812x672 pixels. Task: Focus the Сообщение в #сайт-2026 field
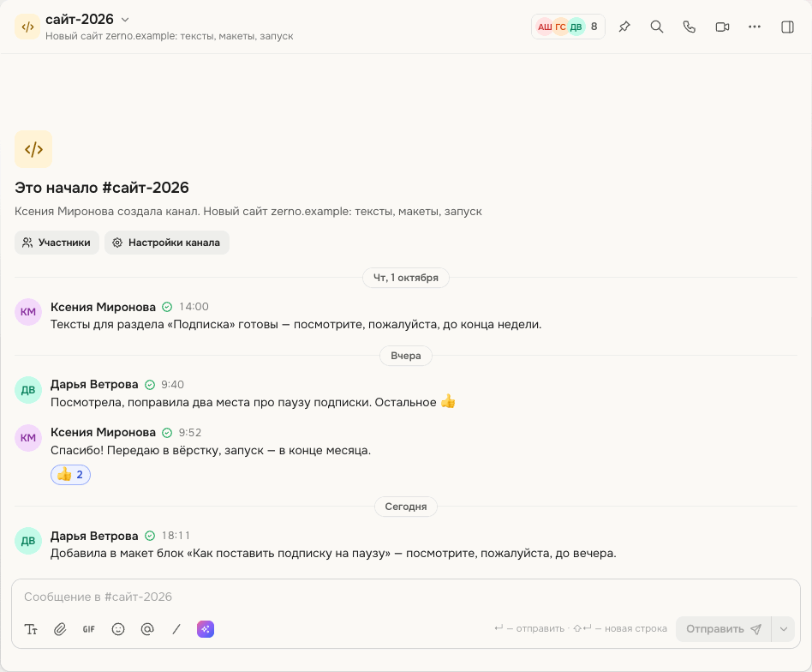[x=405, y=597]
